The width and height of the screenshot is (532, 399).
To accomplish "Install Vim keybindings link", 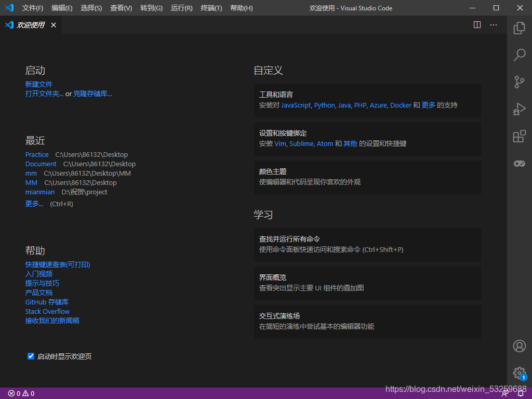I will (280, 143).
